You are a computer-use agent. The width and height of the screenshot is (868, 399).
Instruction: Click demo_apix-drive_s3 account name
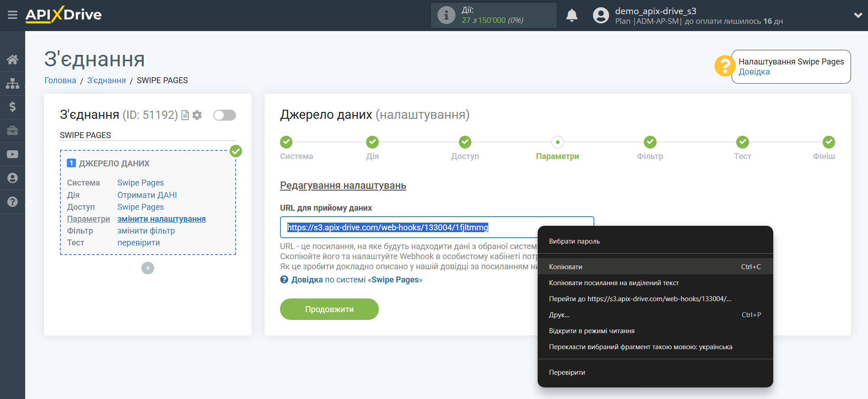(655, 11)
